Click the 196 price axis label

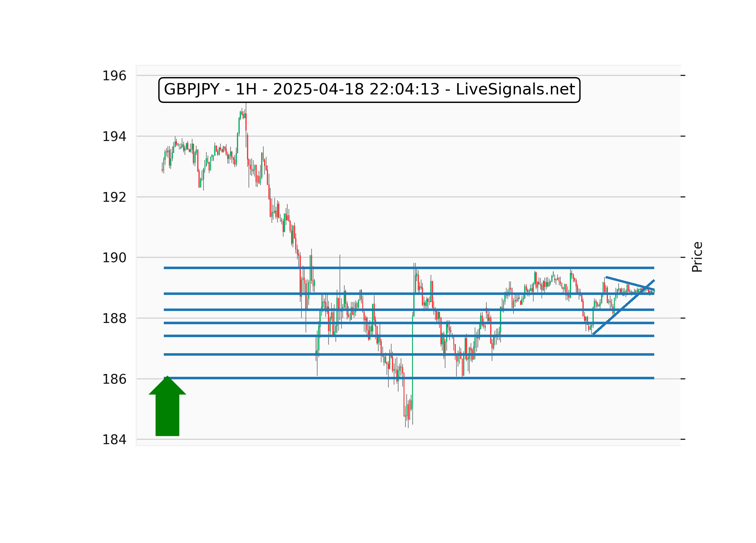[x=114, y=76]
